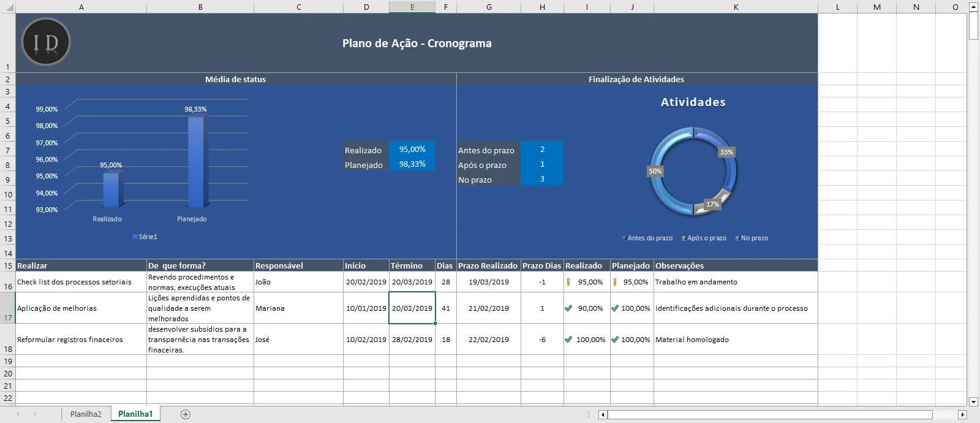Select column E header
Image resolution: width=980 pixels, height=423 pixels.
pyautogui.click(x=412, y=7)
